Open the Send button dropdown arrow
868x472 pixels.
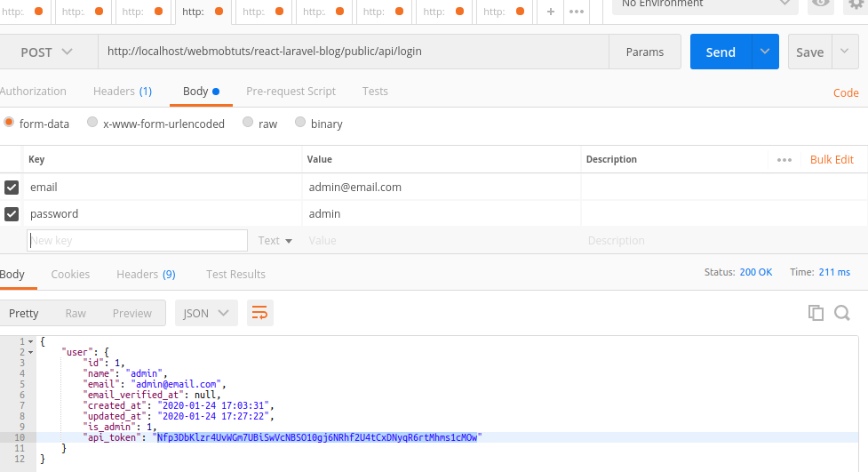click(x=765, y=52)
